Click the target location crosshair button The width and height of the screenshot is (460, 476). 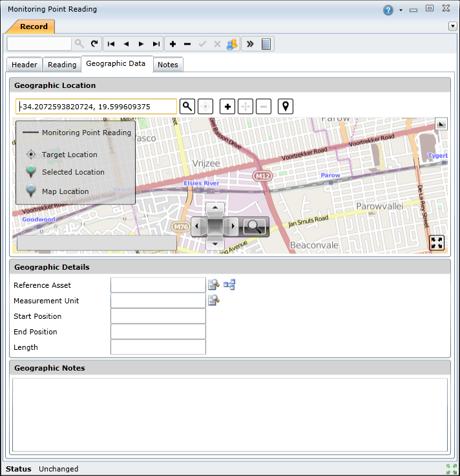(205, 107)
